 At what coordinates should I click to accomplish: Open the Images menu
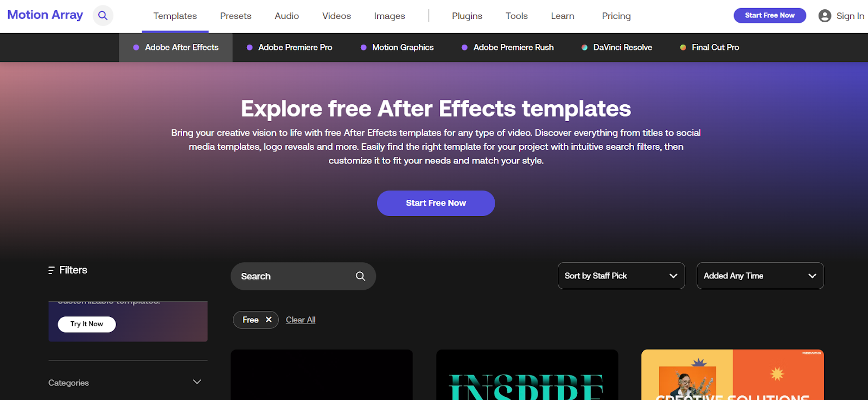pos(390,16)
